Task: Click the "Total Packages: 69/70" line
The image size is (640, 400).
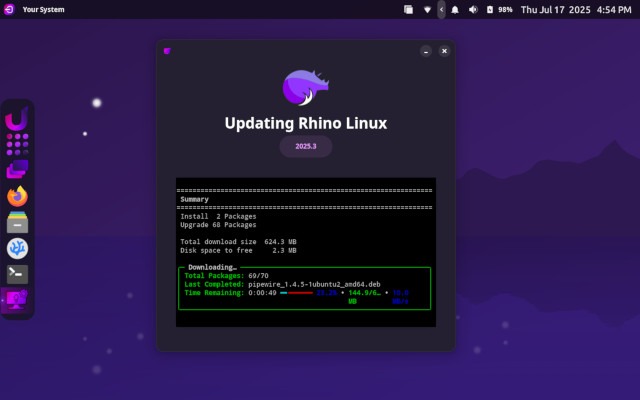Action: [x=226, y=276]
